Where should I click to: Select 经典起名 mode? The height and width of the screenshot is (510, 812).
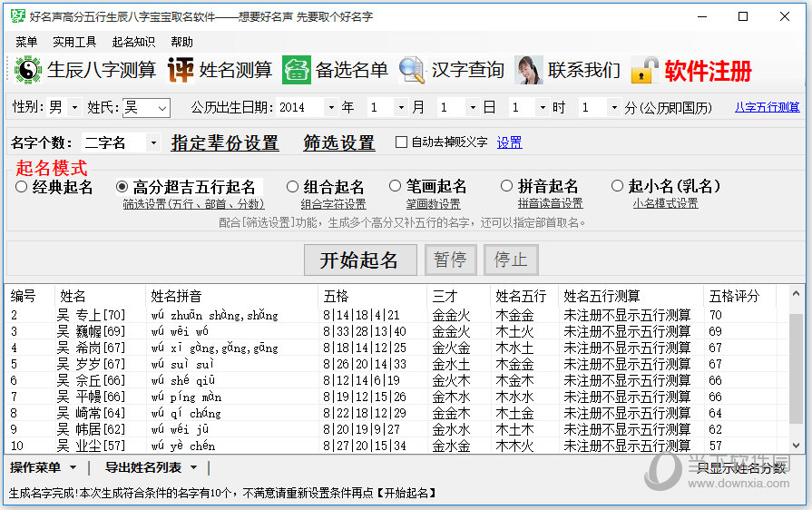(21, 186)
